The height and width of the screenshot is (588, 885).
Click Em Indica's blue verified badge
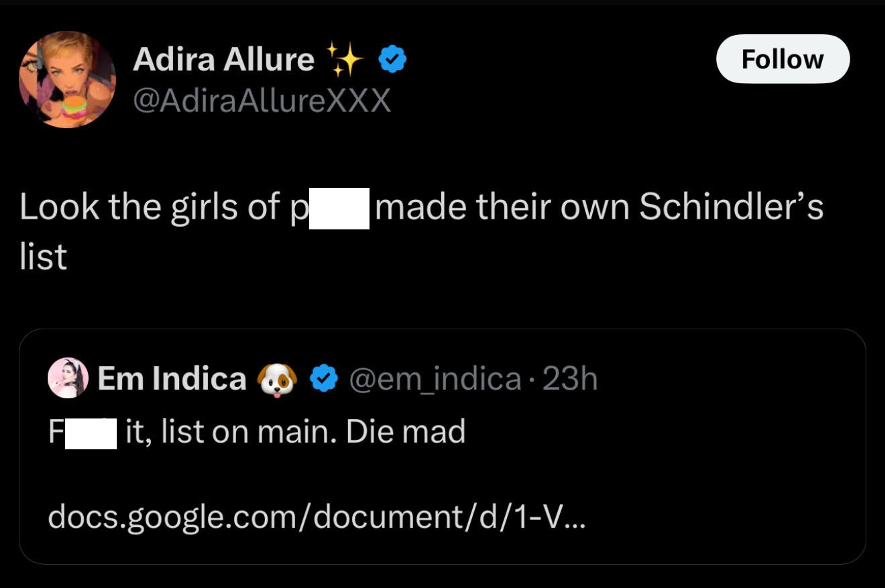click(x=324, y=378)
